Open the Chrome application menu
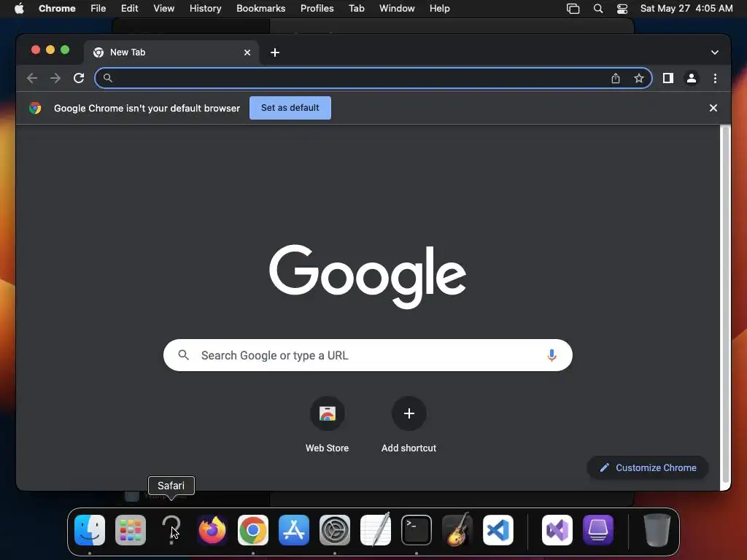The height and width of the screenshot is (560, 747). coord(57,9)
